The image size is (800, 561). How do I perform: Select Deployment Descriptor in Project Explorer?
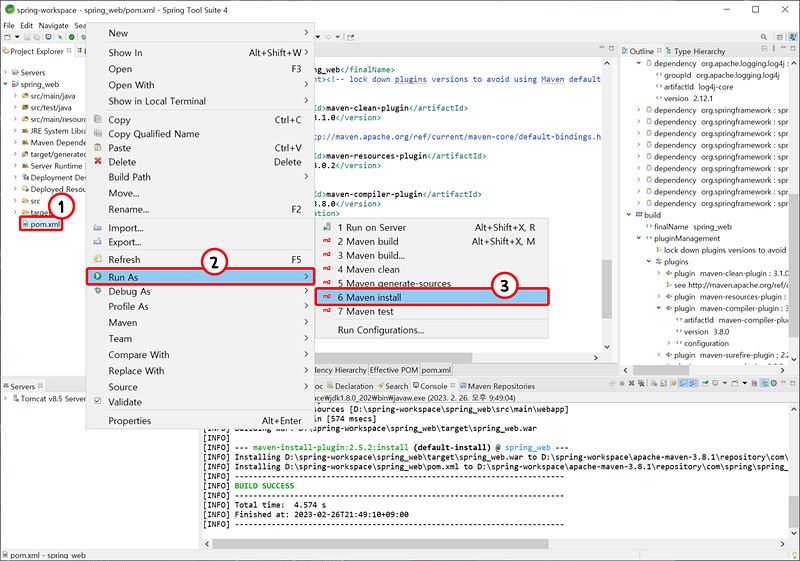[x=54, y=177]
